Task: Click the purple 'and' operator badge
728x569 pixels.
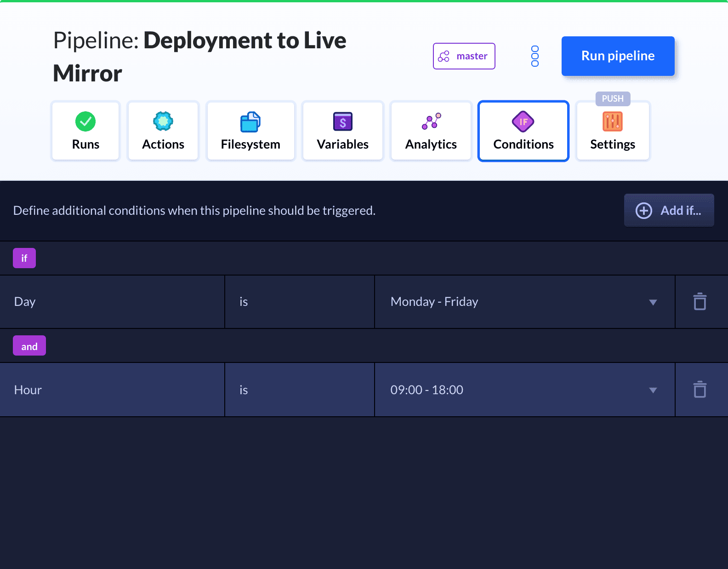Action: pyautogui.click(x=29, y=346)
